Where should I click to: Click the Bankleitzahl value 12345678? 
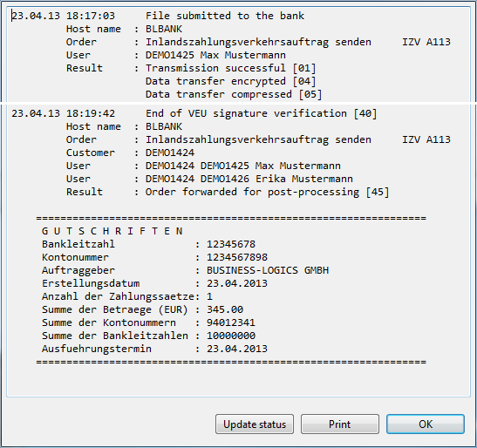pyautogui.click(x=231, y=244)
